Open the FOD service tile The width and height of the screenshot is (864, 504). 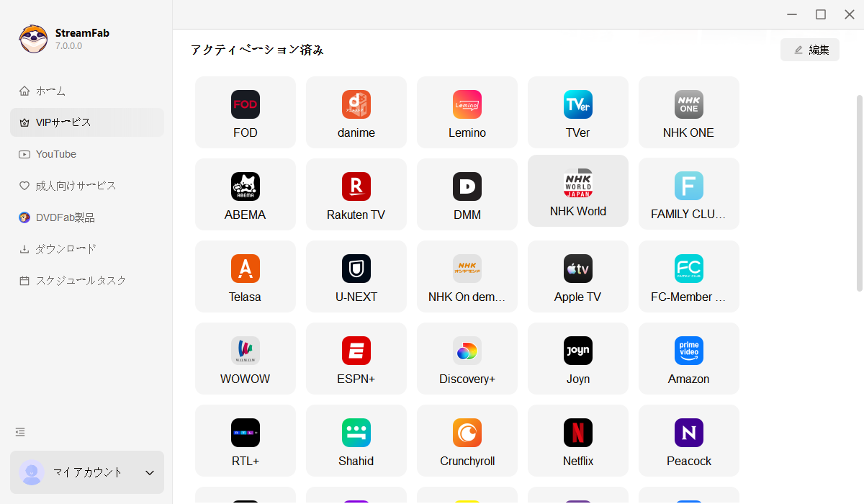click(245, 112)
